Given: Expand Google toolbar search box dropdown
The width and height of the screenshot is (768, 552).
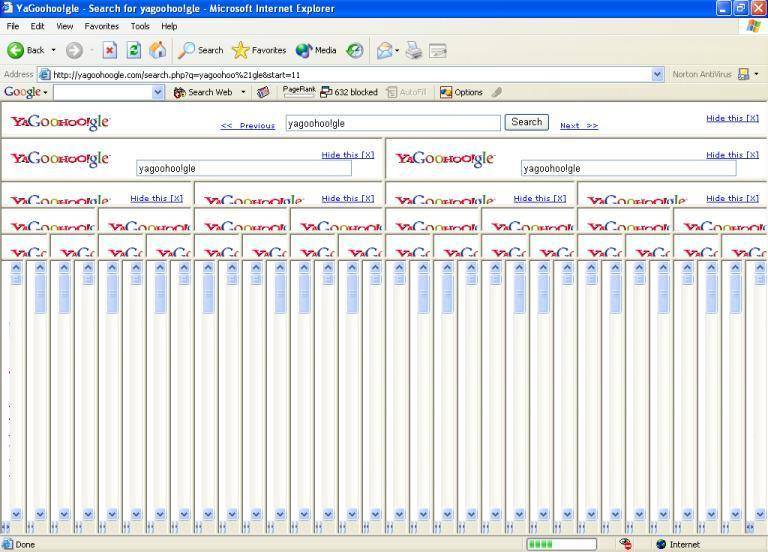Looking at the screenshot, I should click(x=158, y=92).
